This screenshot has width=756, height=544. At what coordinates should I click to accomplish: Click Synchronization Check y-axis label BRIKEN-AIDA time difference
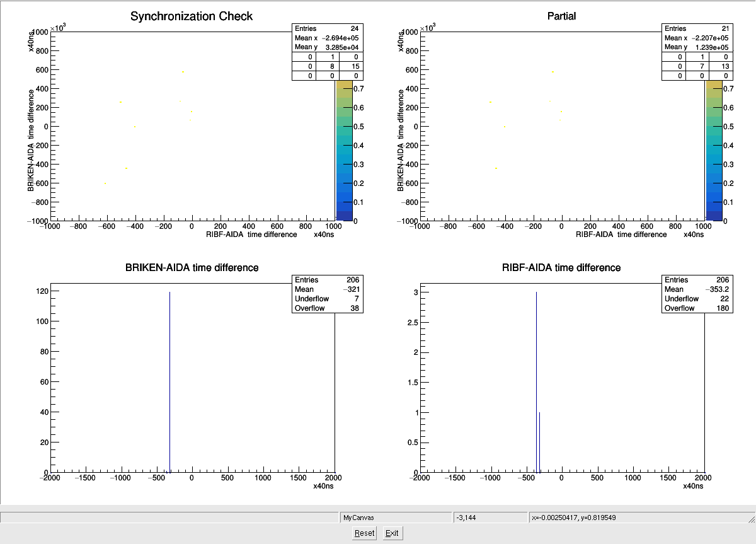point(31,141)
